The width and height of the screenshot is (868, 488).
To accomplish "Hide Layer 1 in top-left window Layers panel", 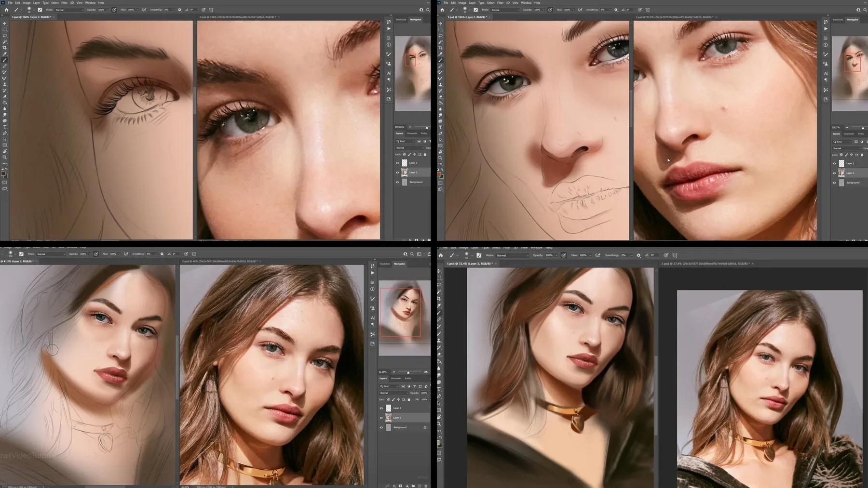I will (398, 163).
